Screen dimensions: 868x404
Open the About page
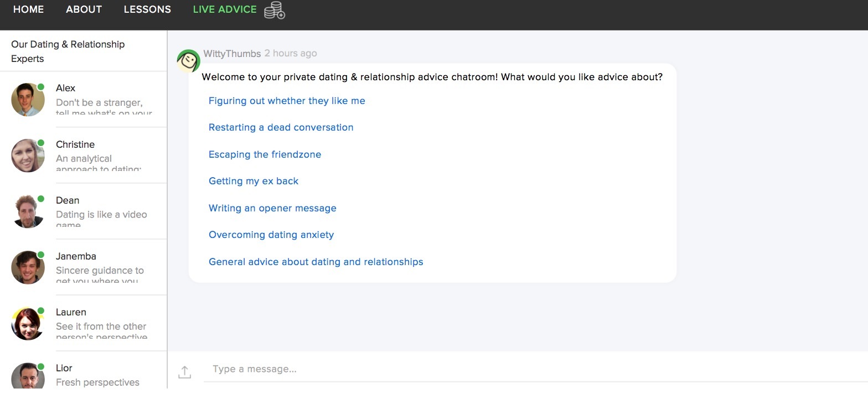84,9
